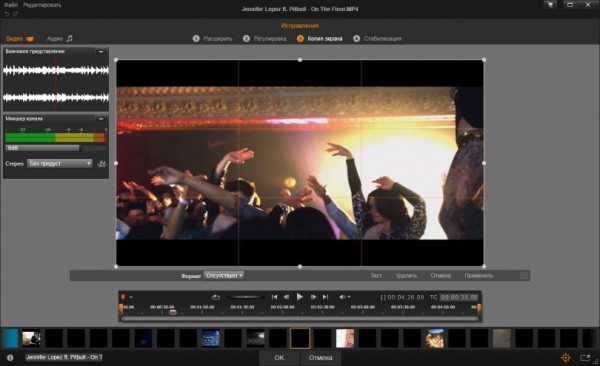Confirm with the OK button
600x366 pixels.
pos(279,358)
